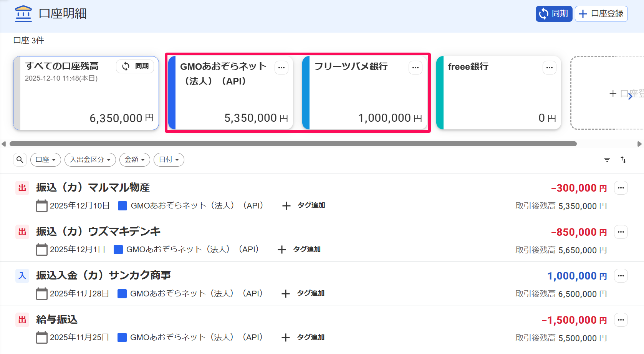Open the more menu for the ウズマキデンキ transaction

point(621,232)
